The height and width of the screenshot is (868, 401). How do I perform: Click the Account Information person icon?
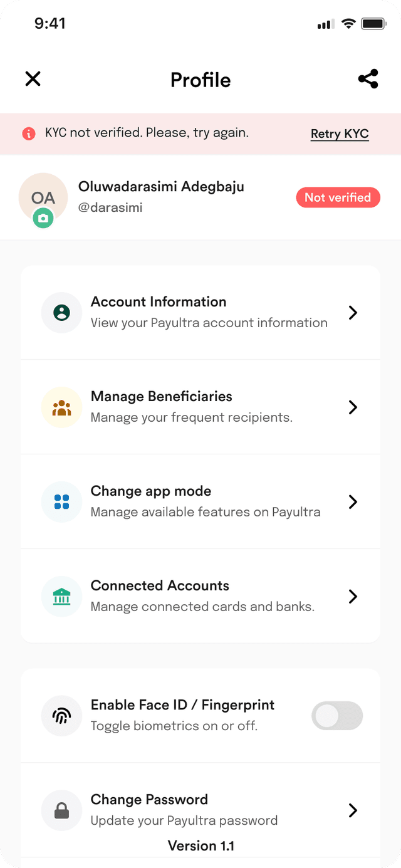(x=61, y=313)
